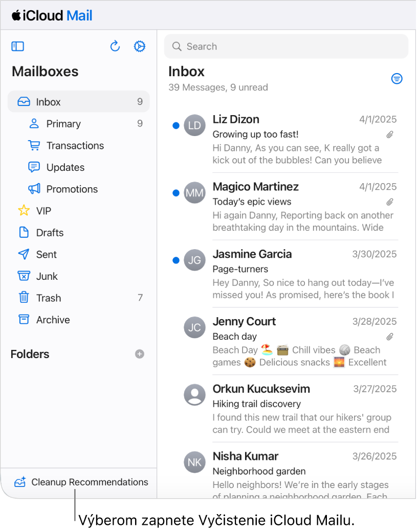418x532 pixels.
Task: Click Cleanup Recommendations button
Action: coord(81,482)
